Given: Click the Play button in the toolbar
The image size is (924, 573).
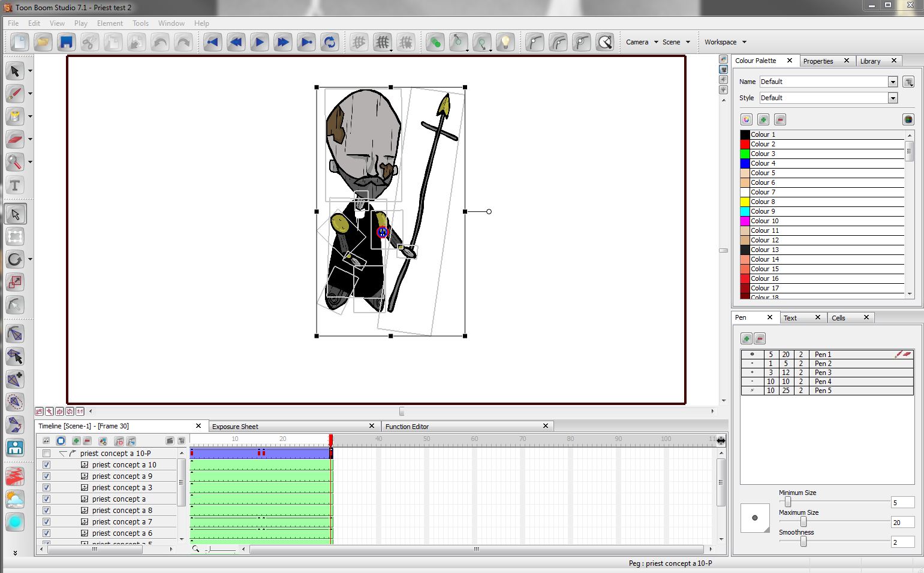Looking at the screenshot, I should (260, 42).
